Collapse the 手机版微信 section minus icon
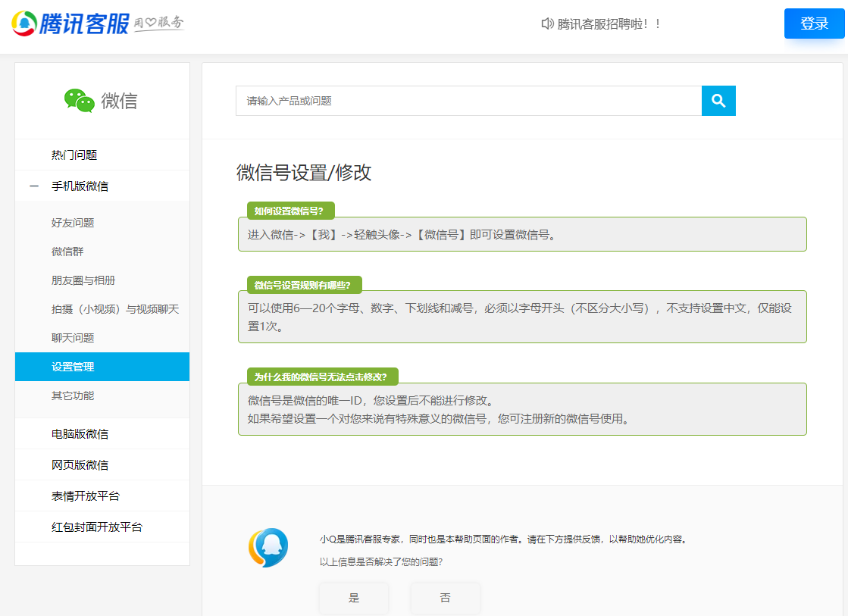Viewport: 848px width, 616px height. (x=34, y=186)
